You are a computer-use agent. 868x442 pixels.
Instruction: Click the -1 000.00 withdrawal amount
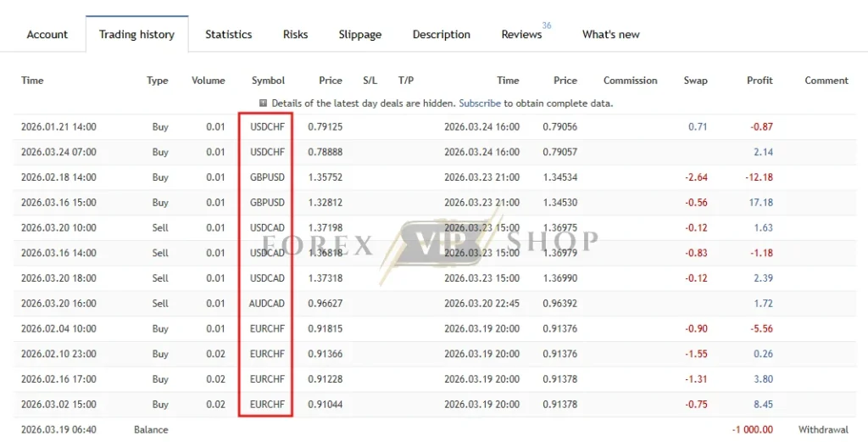coord(753,429)
